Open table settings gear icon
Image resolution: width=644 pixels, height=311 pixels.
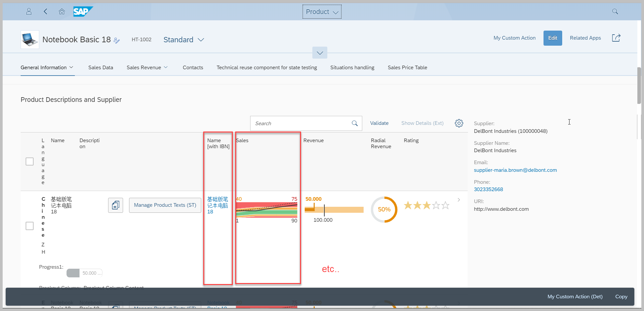pos(459,123)
